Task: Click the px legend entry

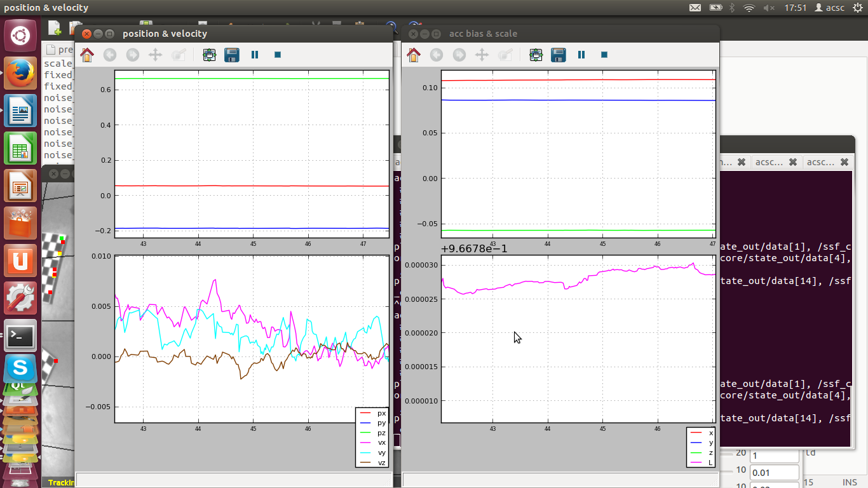Action: click(x=373, y=413)
